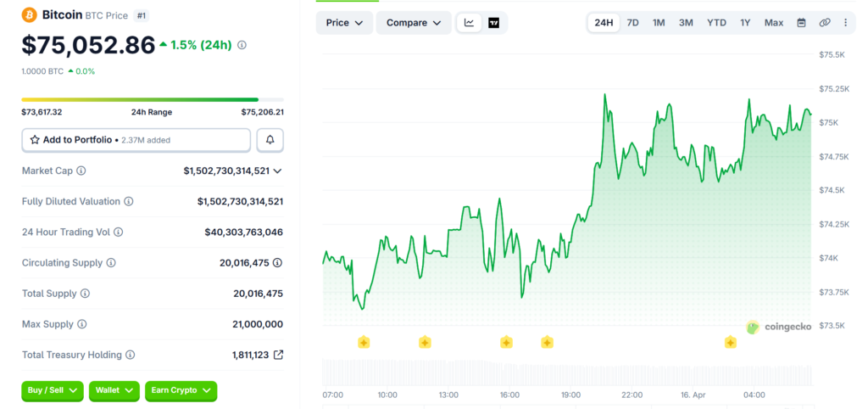The width and height of the screenshot is (868, 409).
Task: Click Add to Portfolio button
Action: tap(136, 139)
